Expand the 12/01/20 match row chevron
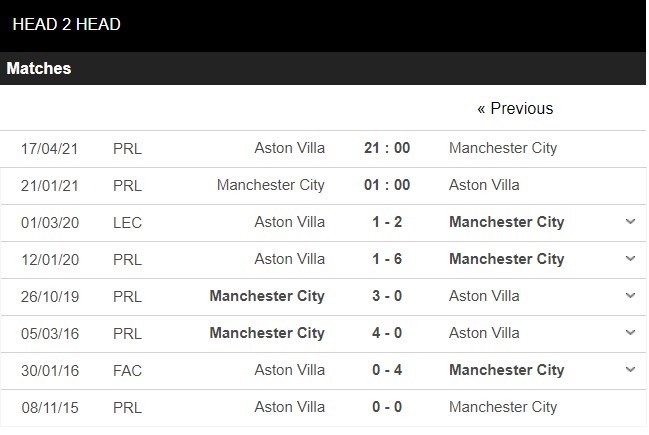Viewport: 649px width, 435px height. [x=630, y=259]
